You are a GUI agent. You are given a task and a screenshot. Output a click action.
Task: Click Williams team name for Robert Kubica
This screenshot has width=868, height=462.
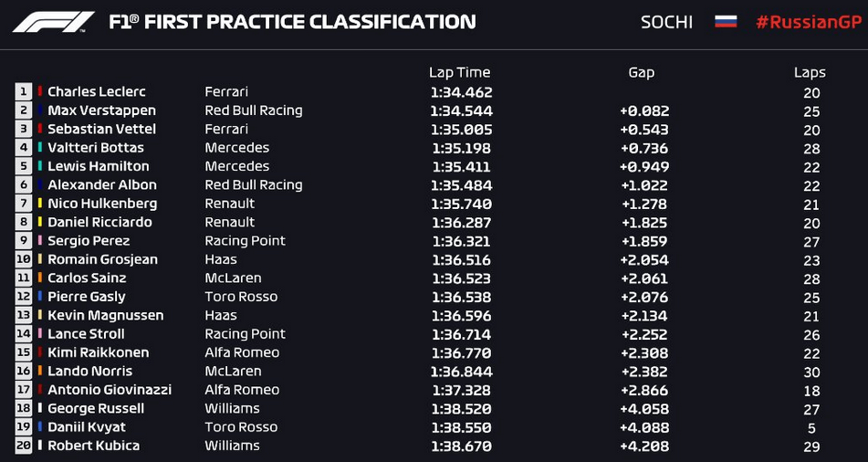click(232, 446)
